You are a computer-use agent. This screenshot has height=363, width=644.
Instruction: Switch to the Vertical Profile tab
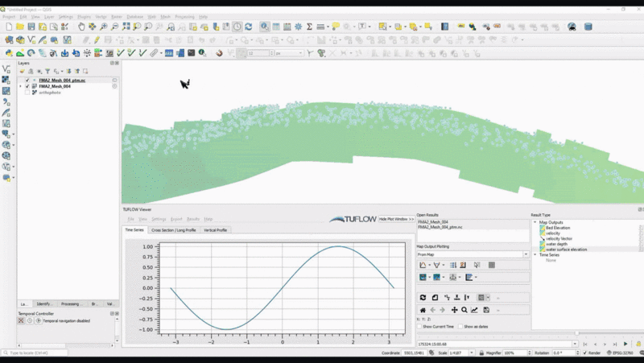215,230
